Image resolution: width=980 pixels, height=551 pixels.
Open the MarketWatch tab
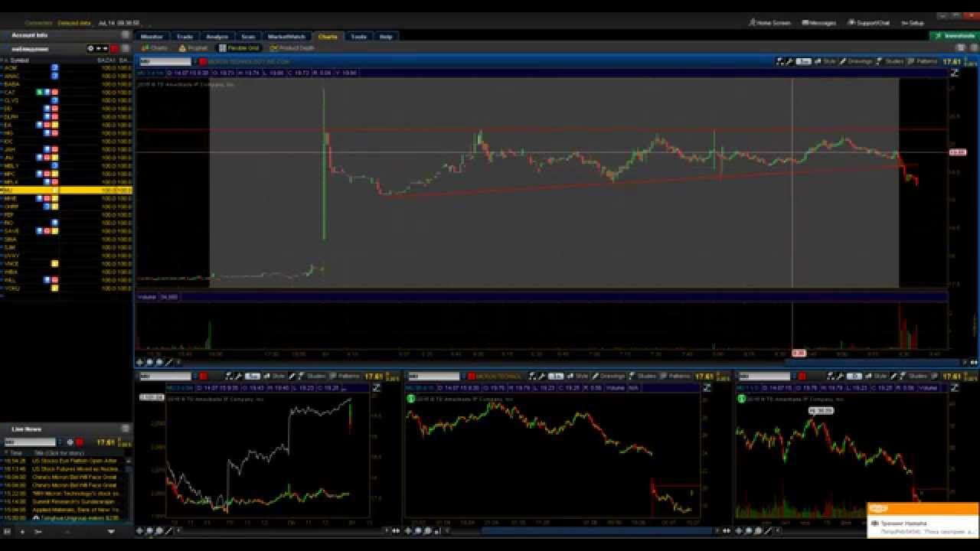click(x=286, y=36)
